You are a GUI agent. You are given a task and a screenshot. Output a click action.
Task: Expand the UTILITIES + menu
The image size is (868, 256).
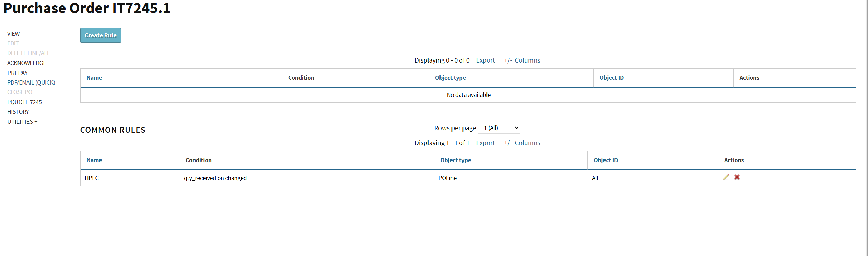pyautogui.click(x=22, y=122)
